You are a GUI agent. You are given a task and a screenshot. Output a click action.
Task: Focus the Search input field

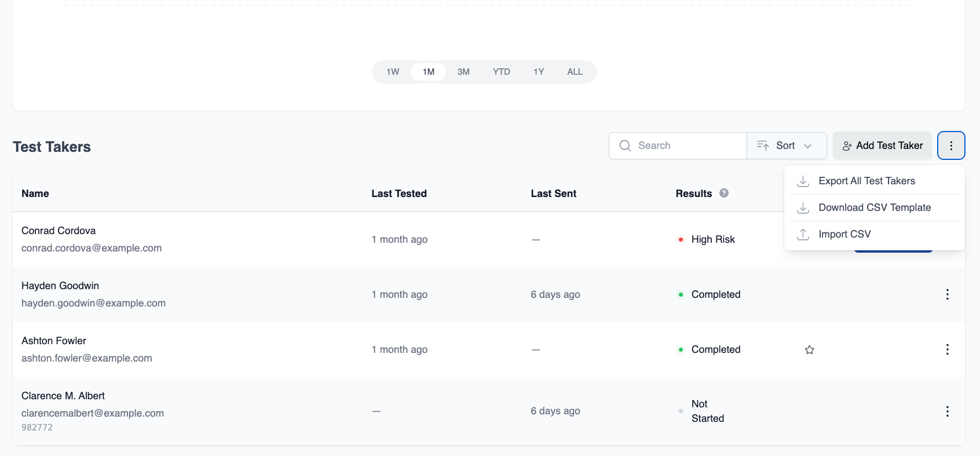pos(678,145)
